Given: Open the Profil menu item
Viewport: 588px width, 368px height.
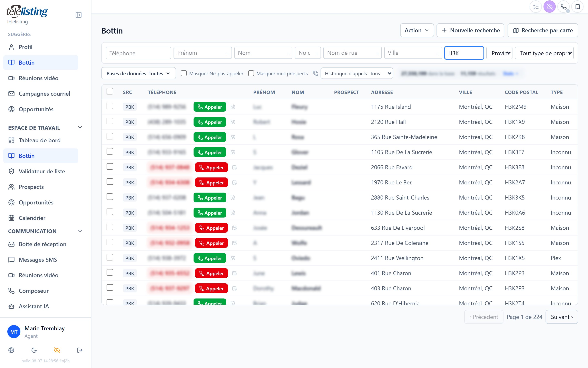Looking at the screenshot, I should coord(41,47).
